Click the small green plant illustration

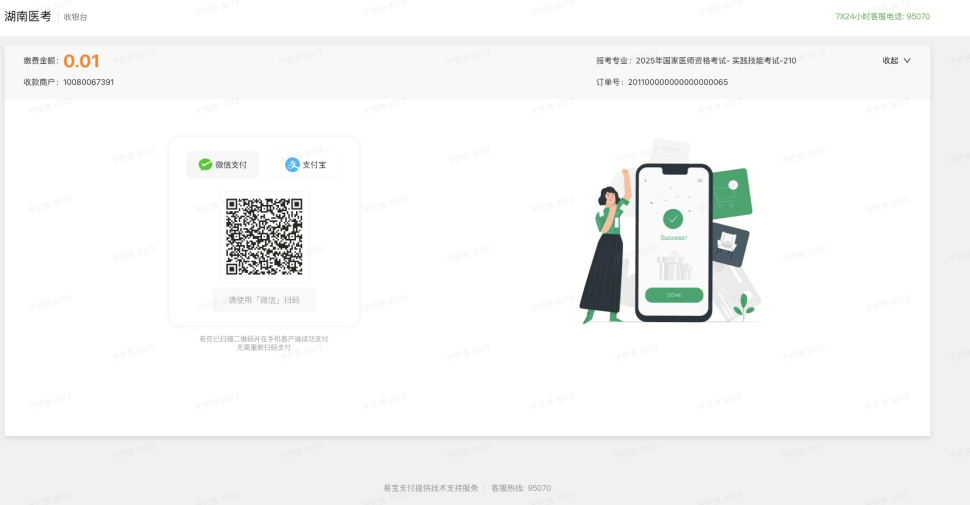click(742, 307)
